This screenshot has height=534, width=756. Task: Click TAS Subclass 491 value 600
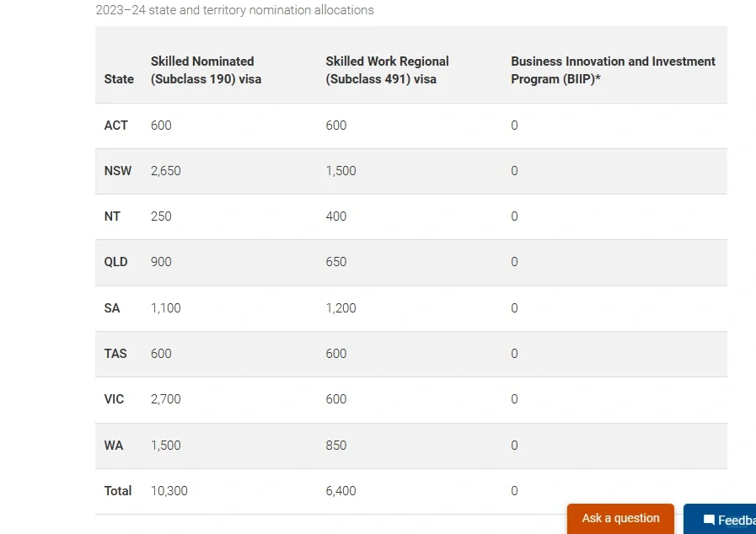coord(335,353)
